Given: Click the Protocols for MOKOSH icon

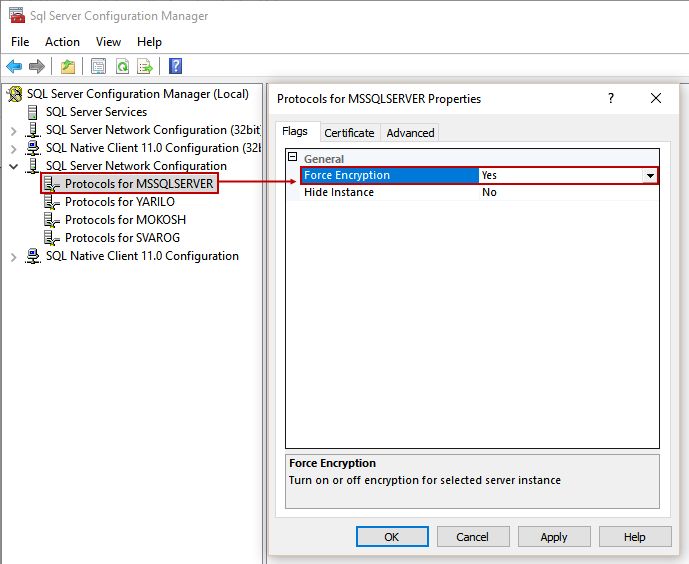Looking at the screenshot, I should pos(52,220).
